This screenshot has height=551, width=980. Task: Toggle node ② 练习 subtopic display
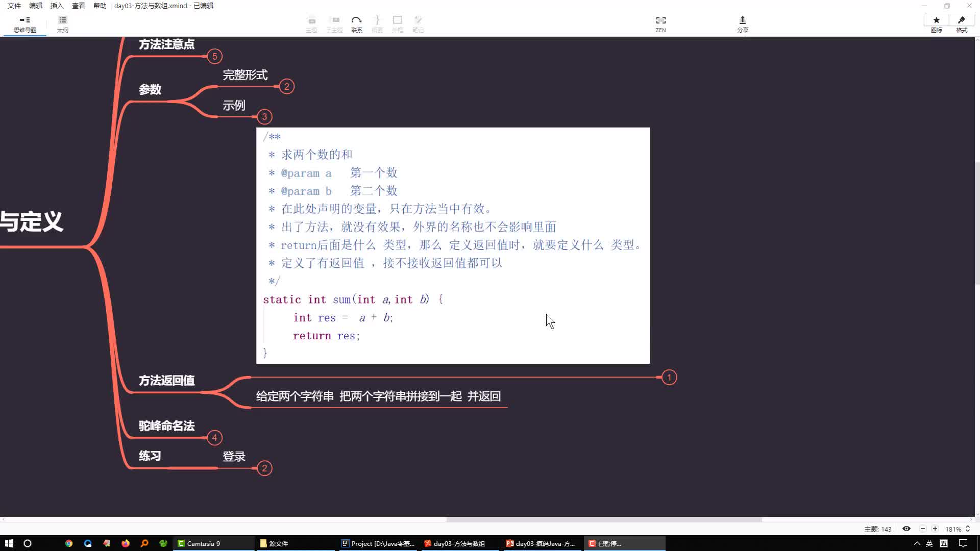point(263,468)
